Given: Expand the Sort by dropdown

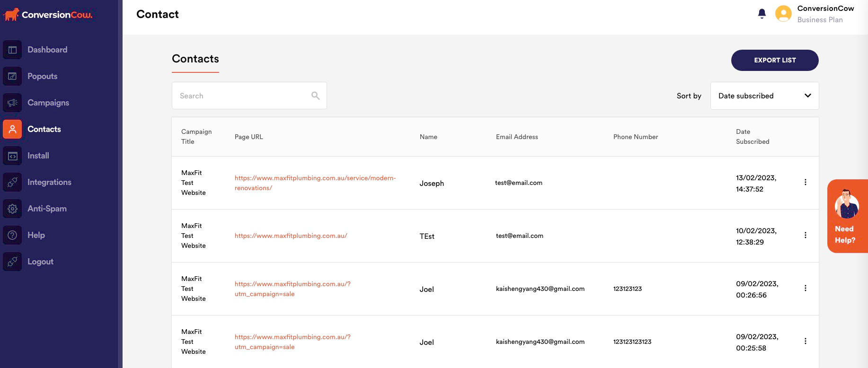Looking at the screenshot, I should pyautogui.click(x=765, y=96).
